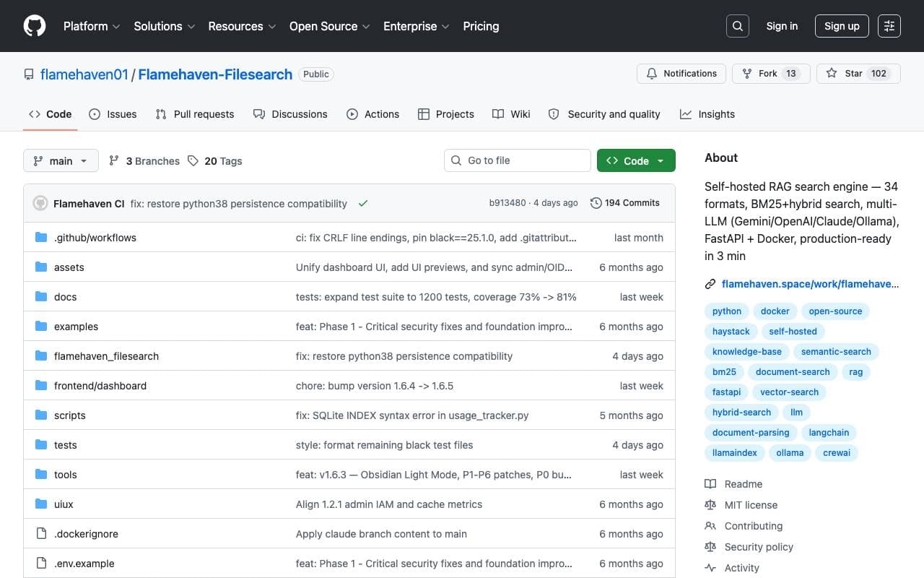Open the frontend/dashboard folder
924x578 pixels.
100,386
